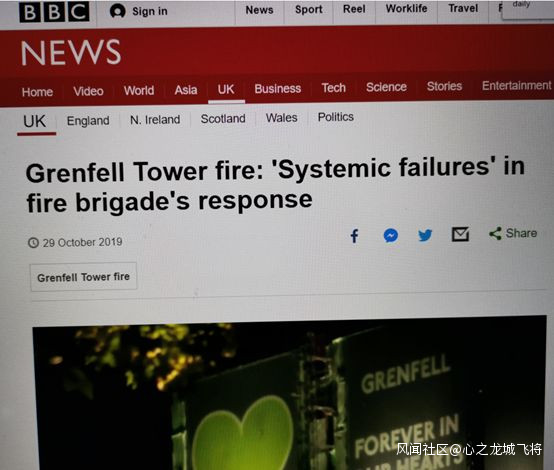Select the World tab in news navigation

[139, 90]
